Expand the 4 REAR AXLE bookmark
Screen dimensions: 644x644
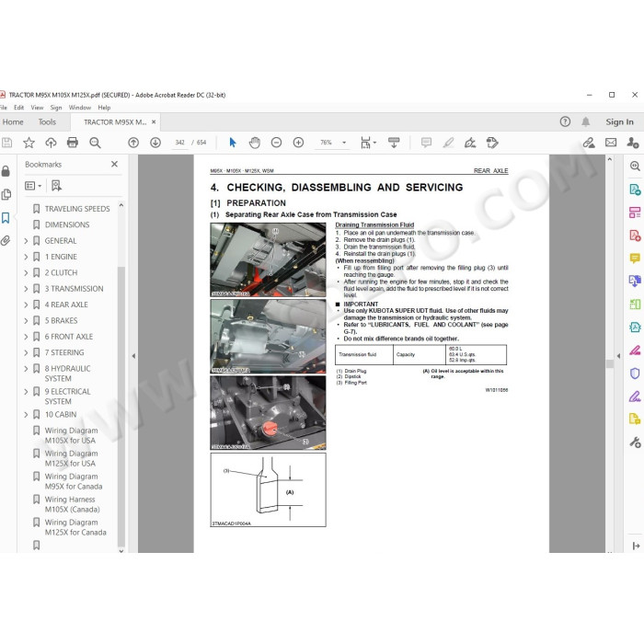click(26, 305)
